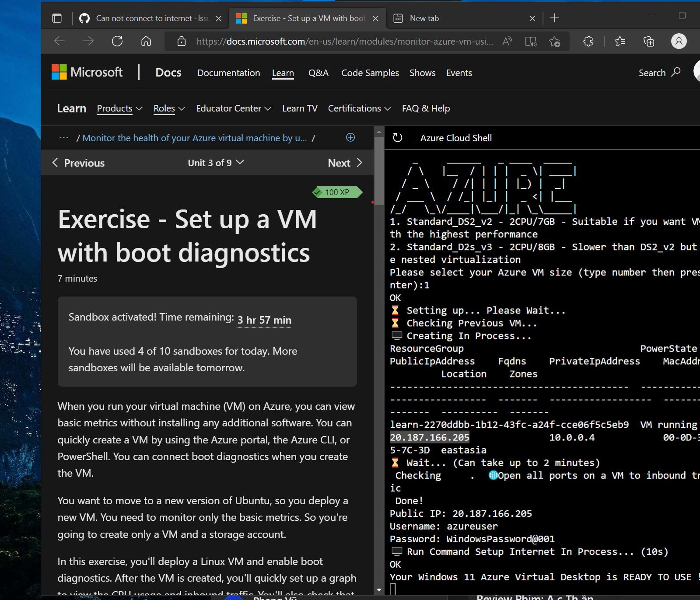Screen dimensions: 700x600
Task: Open a new tab with plus icon
Action: [555, 18]
